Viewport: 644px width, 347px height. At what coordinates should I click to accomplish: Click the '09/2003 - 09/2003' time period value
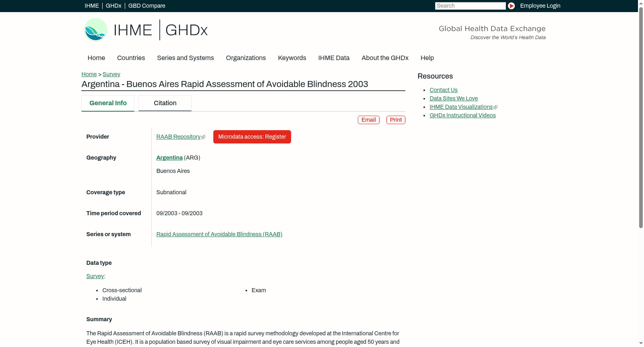pos(180,213)
